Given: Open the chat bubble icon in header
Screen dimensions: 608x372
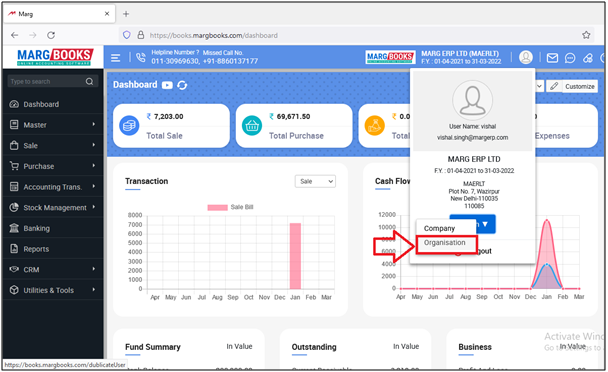Looking at the screenshot, I should tap(570, 58).
